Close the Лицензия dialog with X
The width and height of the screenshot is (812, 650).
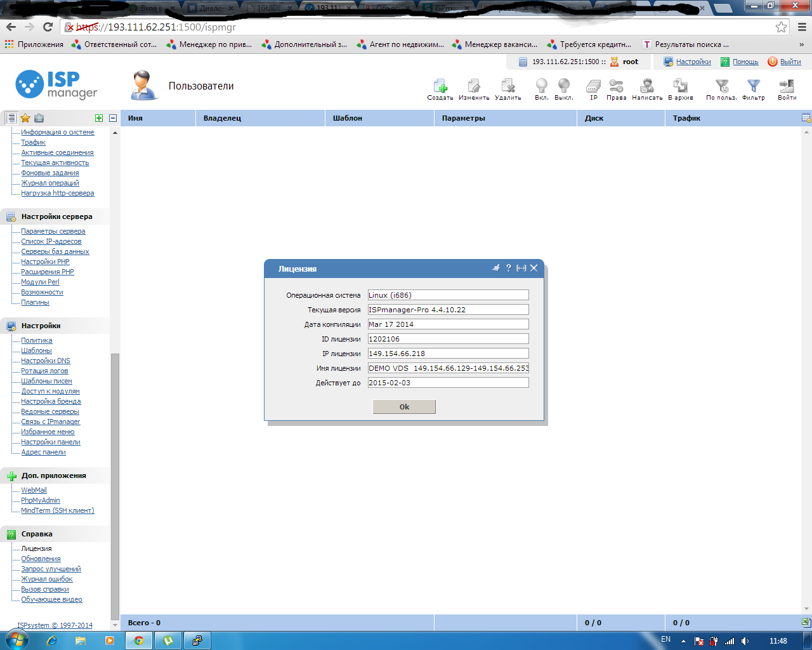534,268
